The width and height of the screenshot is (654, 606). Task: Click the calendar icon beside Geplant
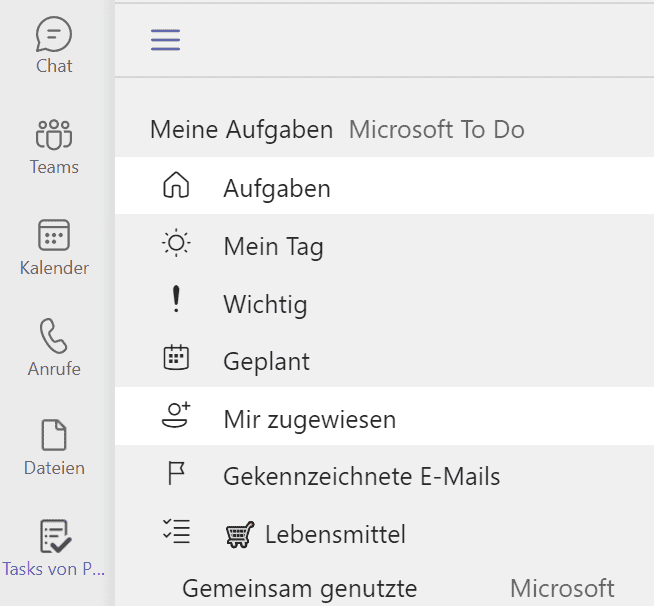coord(176,357)
